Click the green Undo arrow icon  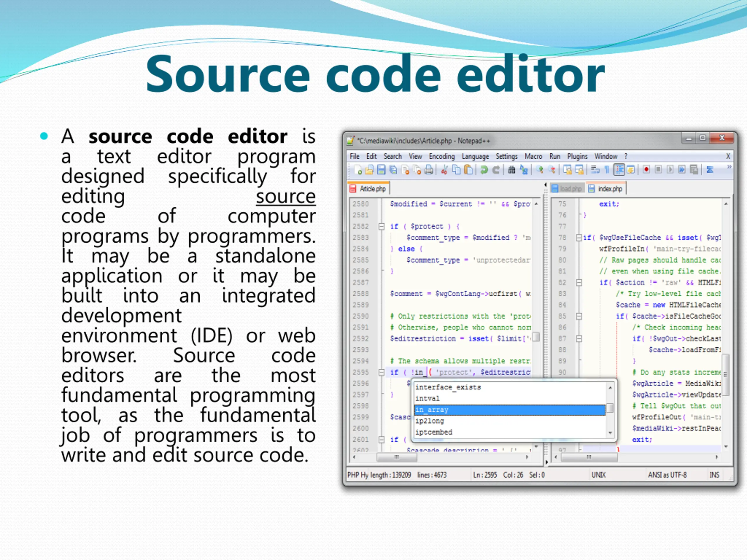(484, 169)
